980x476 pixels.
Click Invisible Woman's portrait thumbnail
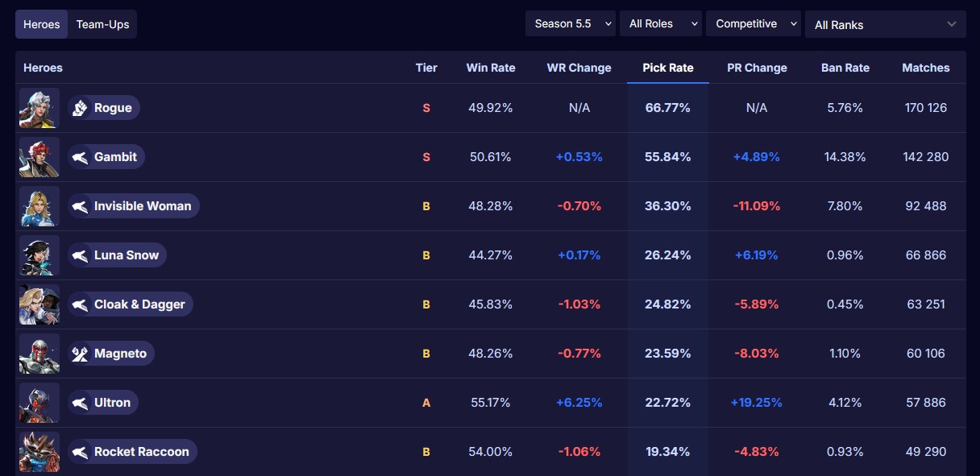tap(39, 206)
